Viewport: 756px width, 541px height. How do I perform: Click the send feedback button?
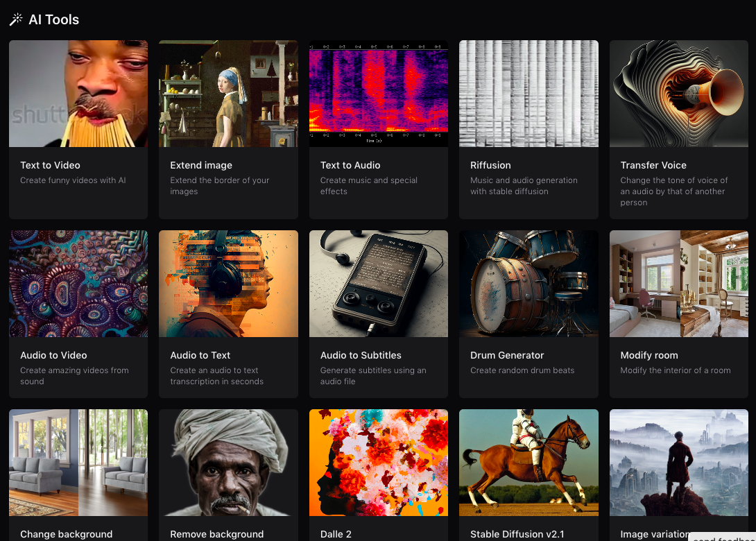721,538
